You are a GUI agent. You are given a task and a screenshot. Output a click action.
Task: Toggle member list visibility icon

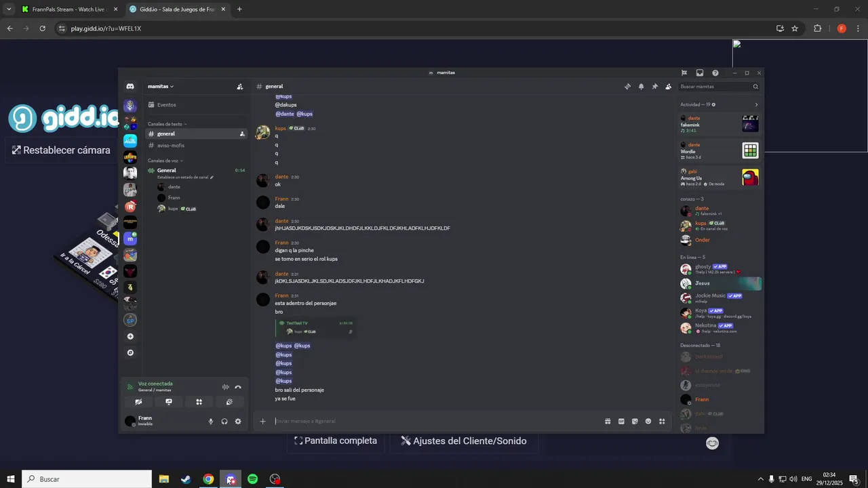(668, 87)
